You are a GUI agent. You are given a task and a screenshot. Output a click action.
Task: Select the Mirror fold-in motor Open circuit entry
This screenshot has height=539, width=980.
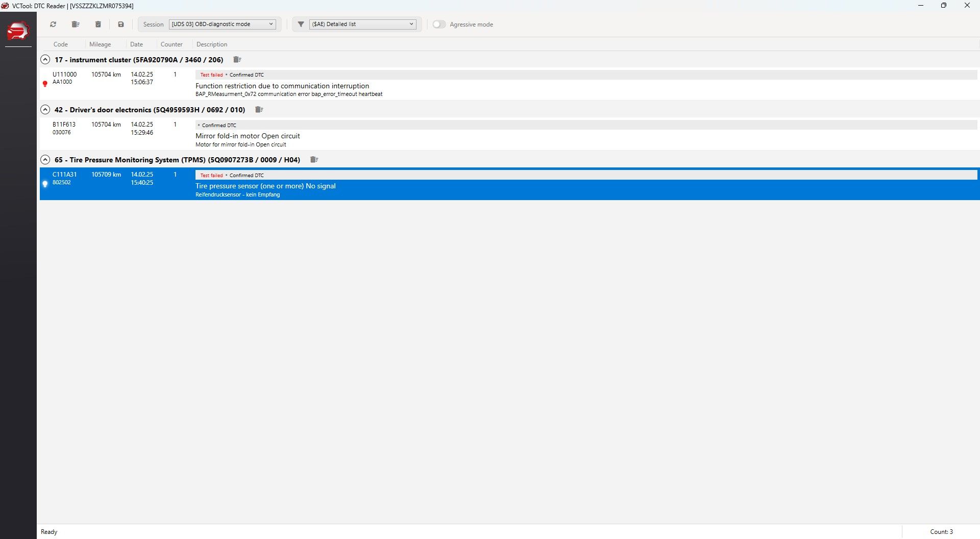point(248,136)
